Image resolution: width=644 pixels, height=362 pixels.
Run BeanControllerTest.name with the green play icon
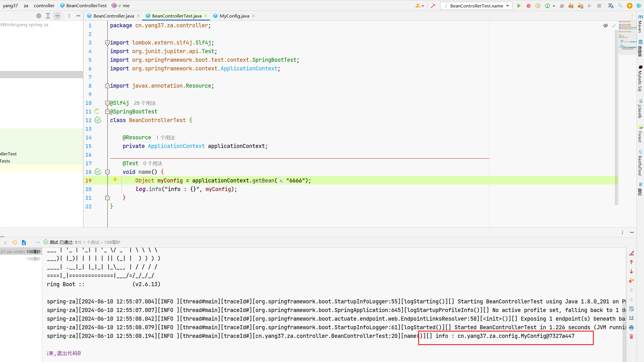coord(519,6)
